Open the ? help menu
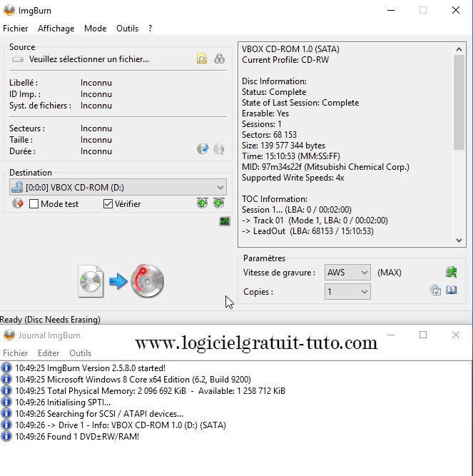 [151, 29]
